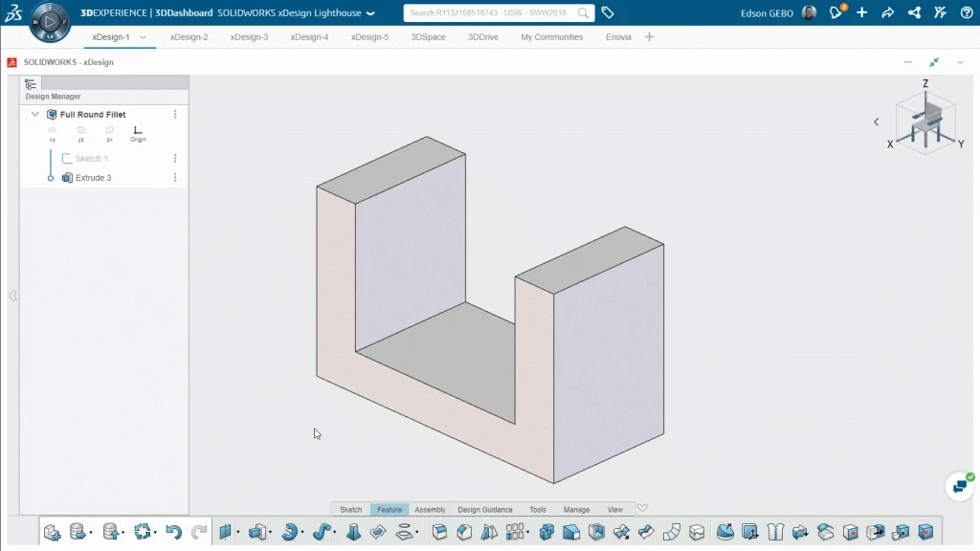Open xDesign-1 tab dropdown chevron
Image resolution: width=980 pixels, height=551 pixels.
pyautogui.click(x=144, y=37)
